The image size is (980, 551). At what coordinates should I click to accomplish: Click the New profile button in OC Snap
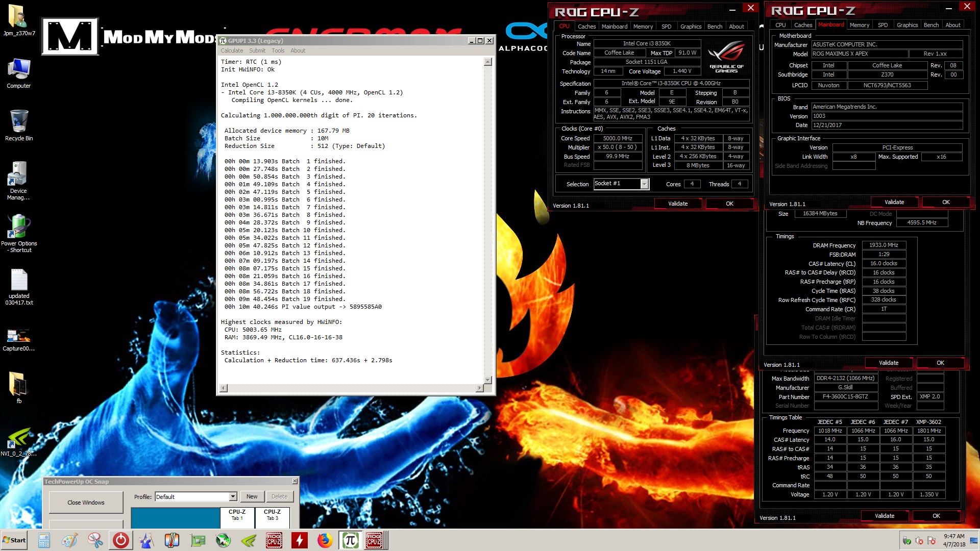252,496
